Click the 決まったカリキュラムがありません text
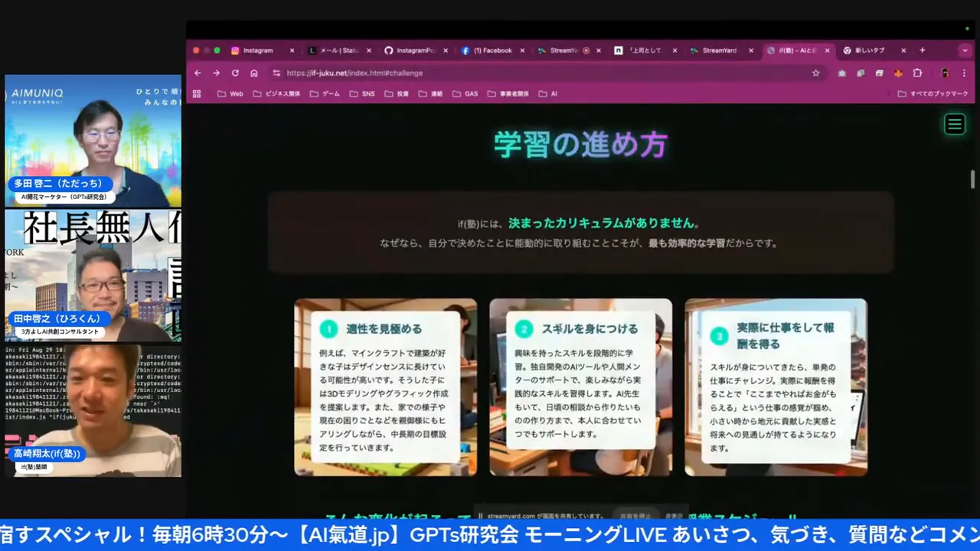The image size is (980, 551). point(603,223)
